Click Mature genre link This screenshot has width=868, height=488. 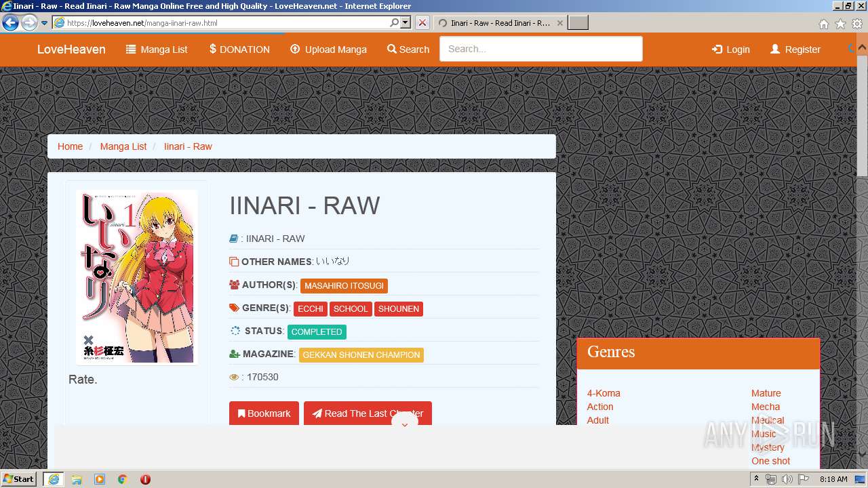pyautogui.click(x=766, y=393)
